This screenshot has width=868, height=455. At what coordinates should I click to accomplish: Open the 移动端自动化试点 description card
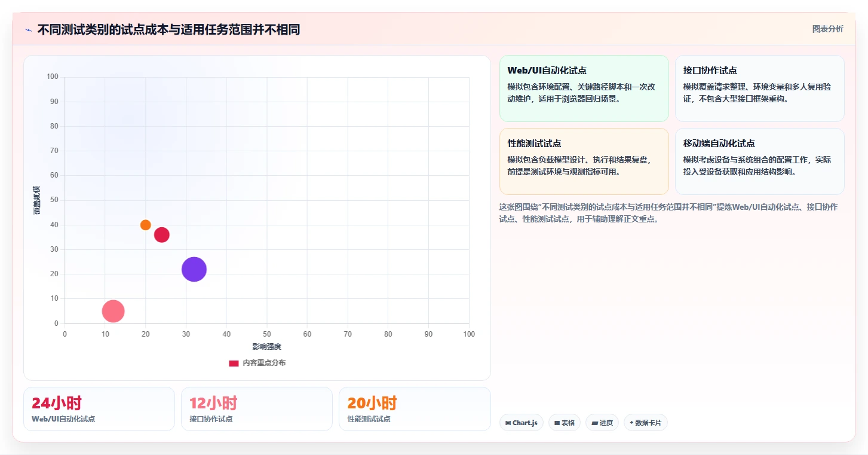pos(759,161)
